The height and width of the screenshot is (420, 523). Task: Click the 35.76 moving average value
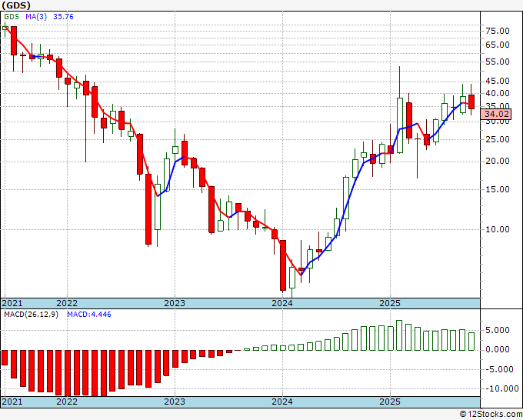point(63,17)
